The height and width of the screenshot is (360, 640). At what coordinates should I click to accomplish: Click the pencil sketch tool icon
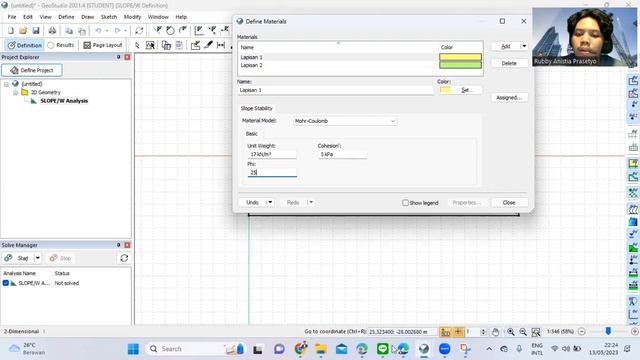pyautogui.click(x=209, y=45)
